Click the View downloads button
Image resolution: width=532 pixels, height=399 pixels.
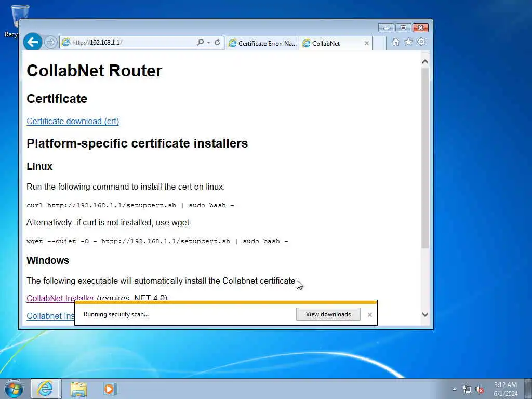[x=328, y=314]
